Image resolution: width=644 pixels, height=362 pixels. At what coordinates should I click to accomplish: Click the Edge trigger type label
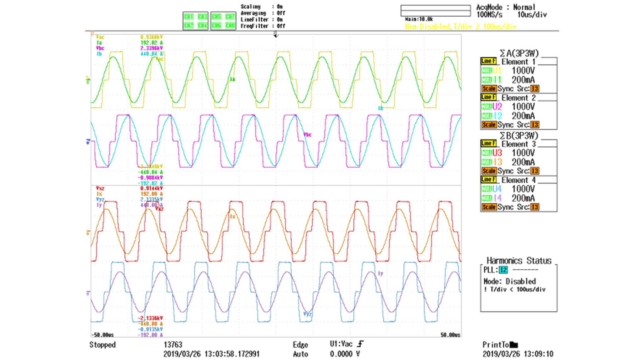pyautogui.click(x=300, y=345)
